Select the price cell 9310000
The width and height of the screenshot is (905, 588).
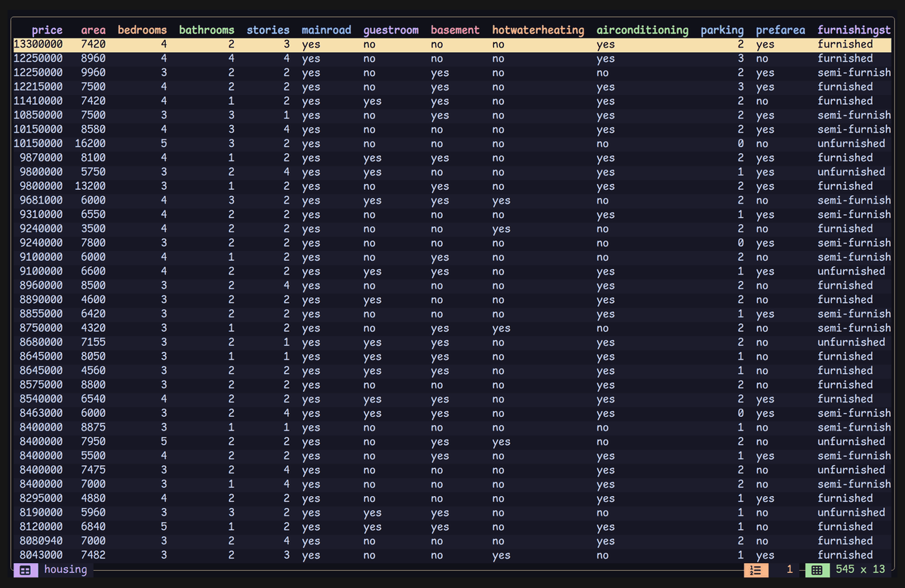tap(41, 215)
